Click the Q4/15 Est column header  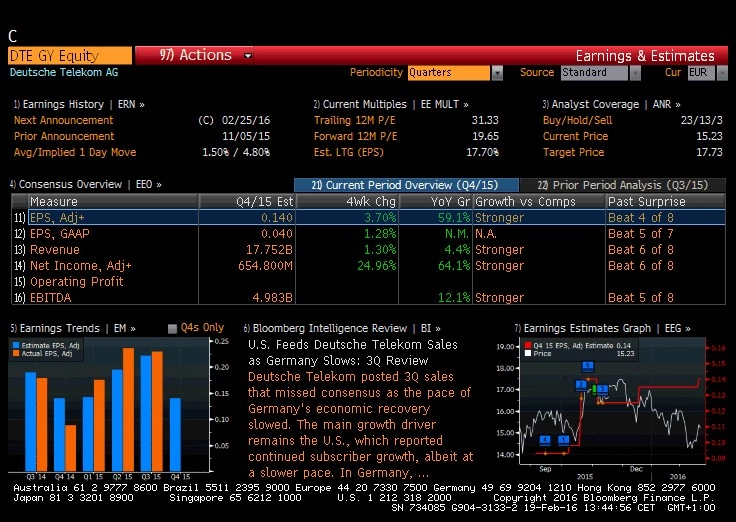coord(247,202)
